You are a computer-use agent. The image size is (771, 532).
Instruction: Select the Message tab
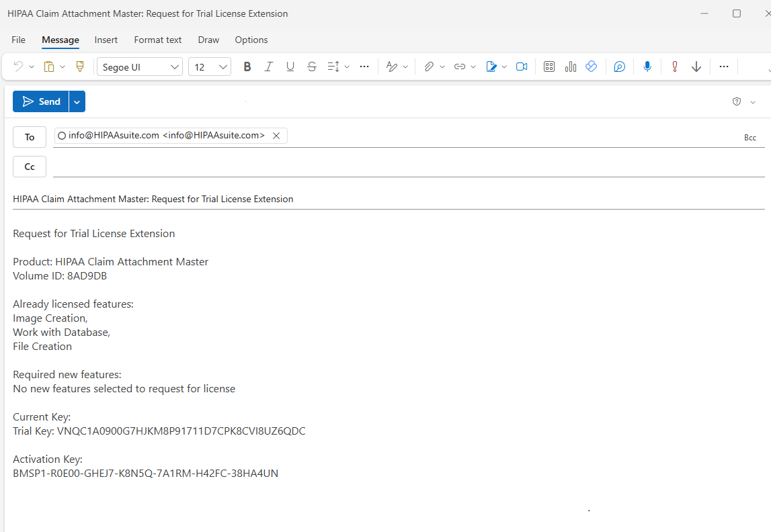[x=60, y=40]
